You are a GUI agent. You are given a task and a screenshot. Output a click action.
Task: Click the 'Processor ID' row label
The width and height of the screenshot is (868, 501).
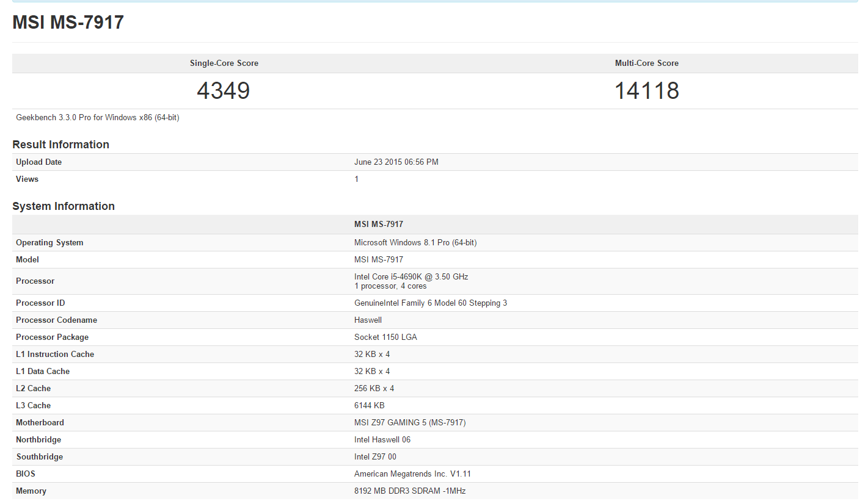(40, 303)
